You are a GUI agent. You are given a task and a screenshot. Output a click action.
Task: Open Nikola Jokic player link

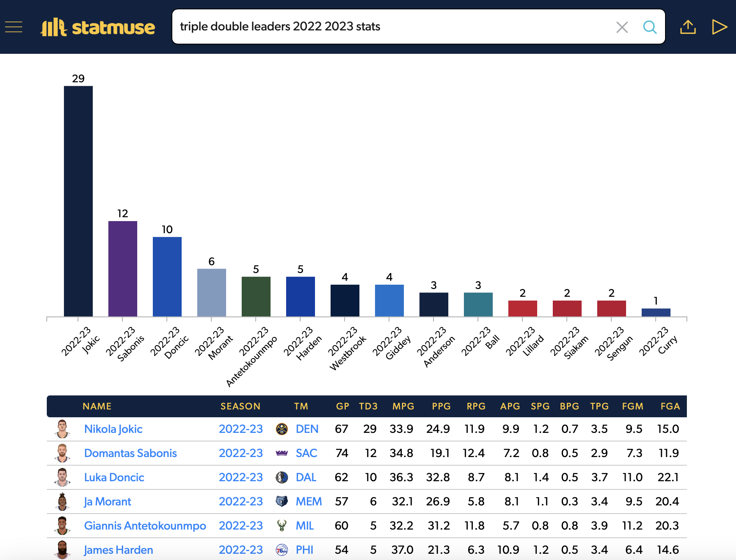[113, 429]
